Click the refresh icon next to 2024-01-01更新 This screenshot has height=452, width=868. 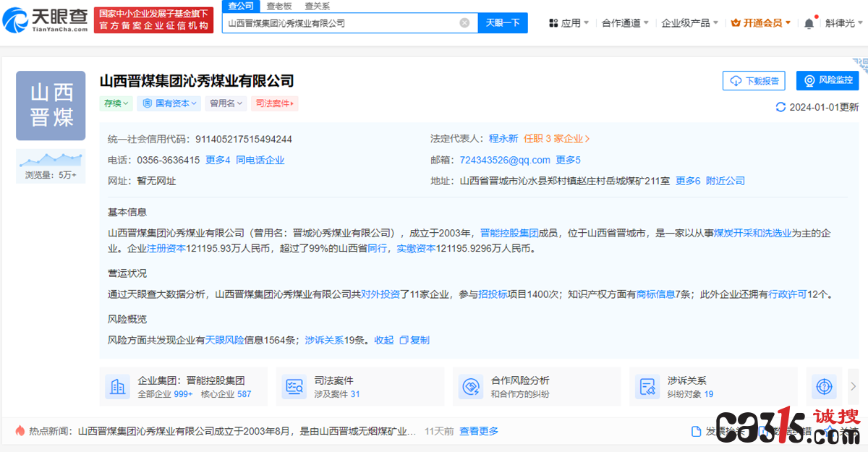pyautogui.click(x=780, y=107)
